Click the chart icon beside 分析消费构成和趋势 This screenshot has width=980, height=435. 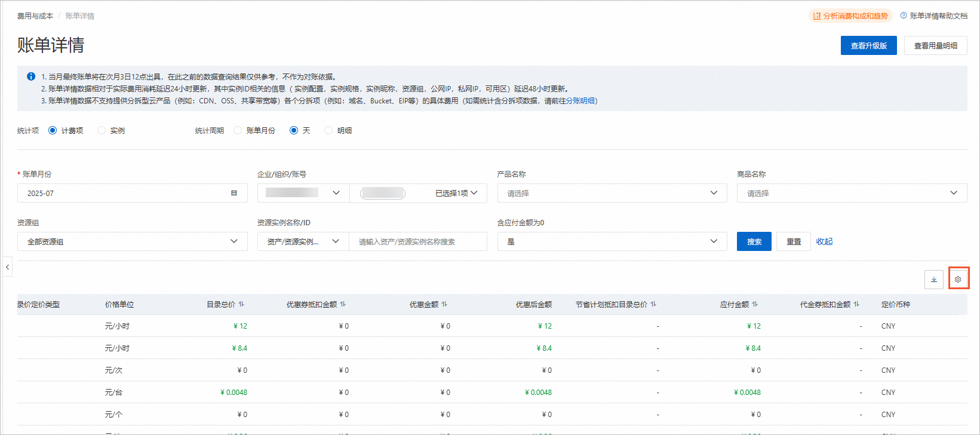817,16
